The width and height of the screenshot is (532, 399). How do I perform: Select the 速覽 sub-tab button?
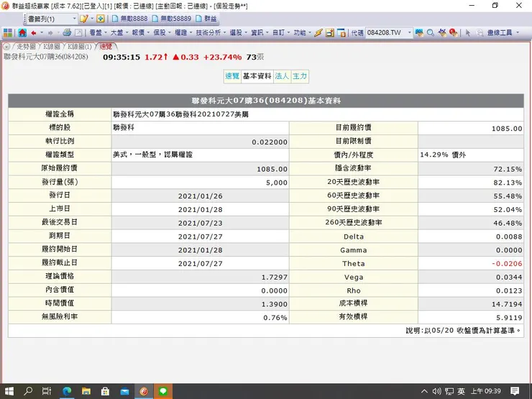tap(232, 76)
